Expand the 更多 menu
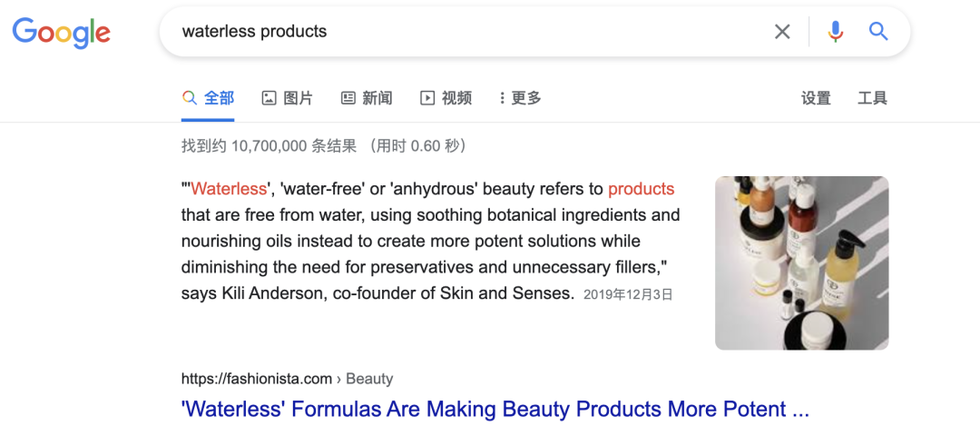The image size is (980, 436). [526, 98]
